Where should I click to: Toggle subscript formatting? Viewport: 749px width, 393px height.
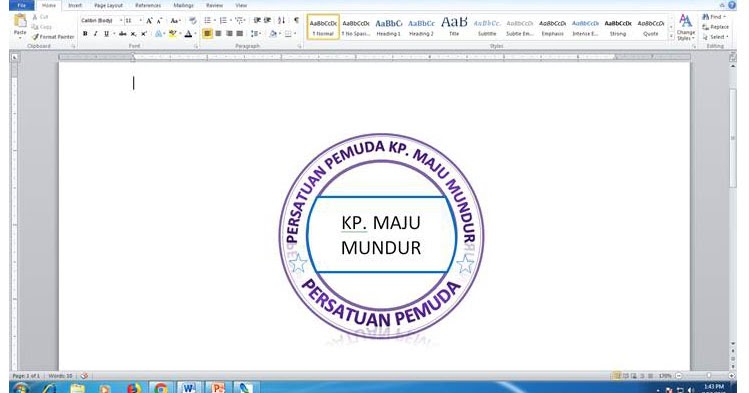133,34
